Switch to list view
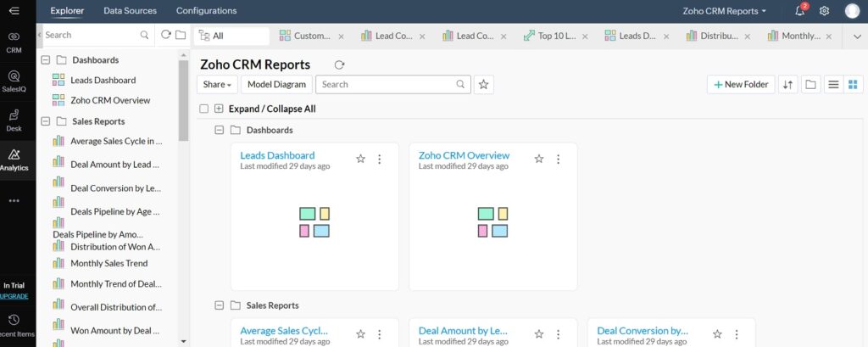 coord(833,84)
